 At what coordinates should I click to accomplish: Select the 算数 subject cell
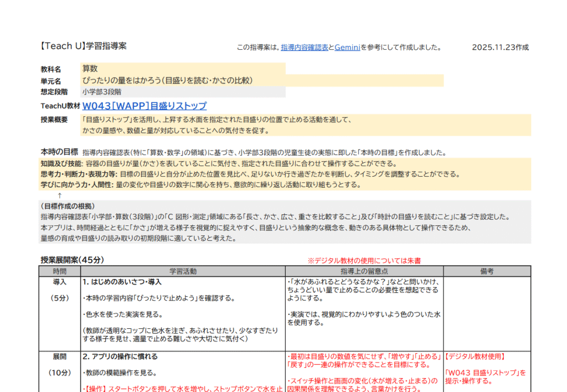coord(90,69)
